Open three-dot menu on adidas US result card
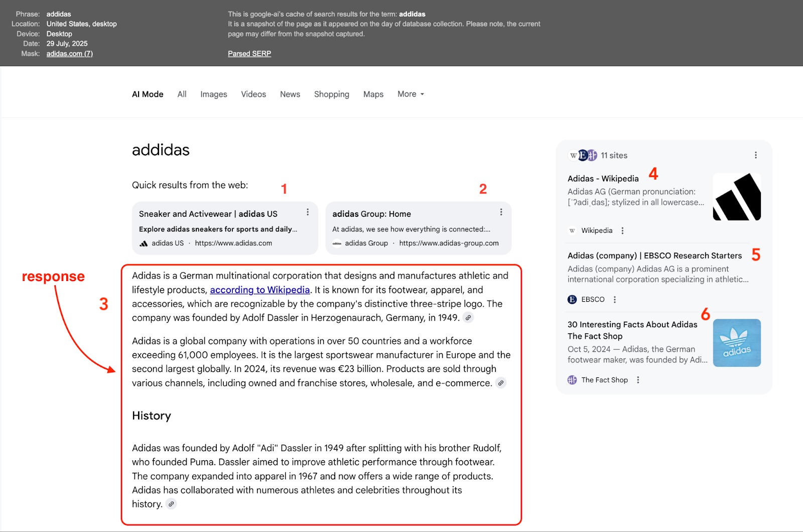Image resolution: width=803 pixels, height=532 pixels. coord(308,212)
